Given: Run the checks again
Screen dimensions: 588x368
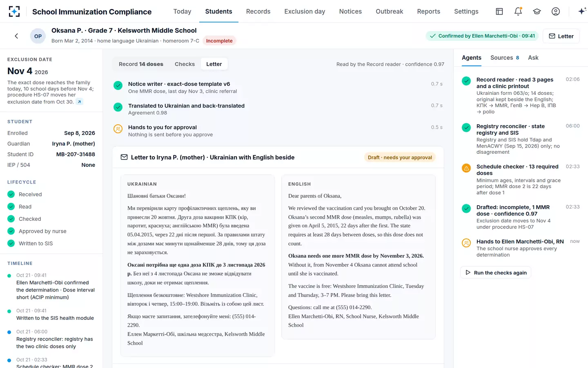Looking at the screenshot, I should click(x=496, y=273).
